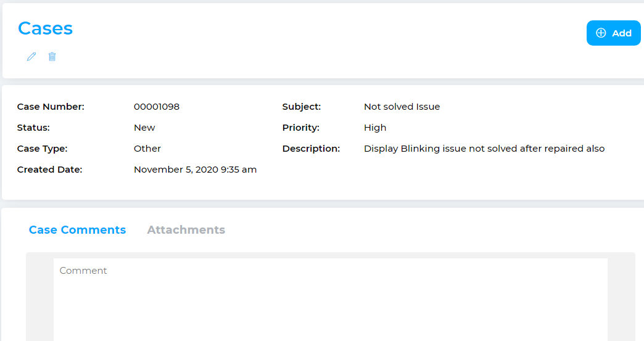The height and width of the screenshot is (341, 644).
Task: Click the Created Date field label
Action: [49, 170]
